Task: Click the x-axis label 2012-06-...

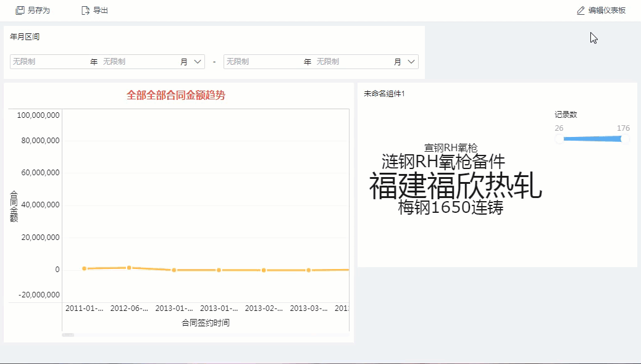Action: coord(129,308)
